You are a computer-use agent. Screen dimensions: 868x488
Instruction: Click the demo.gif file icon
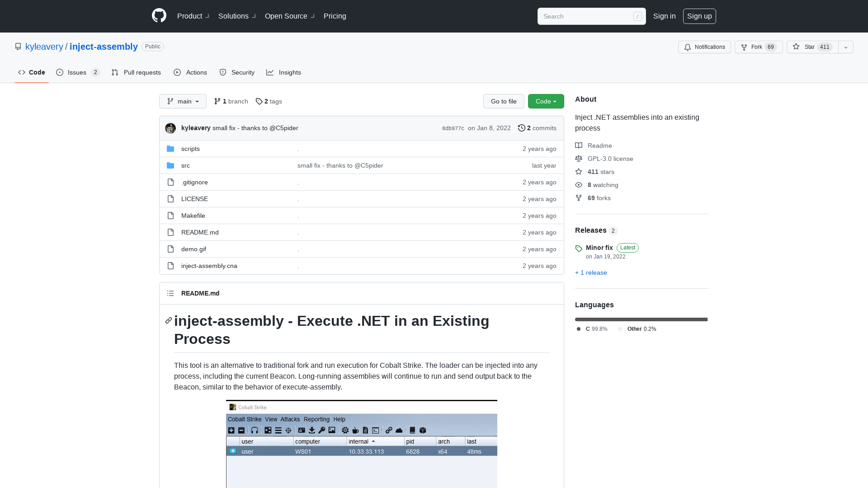[x=170, y=249]
